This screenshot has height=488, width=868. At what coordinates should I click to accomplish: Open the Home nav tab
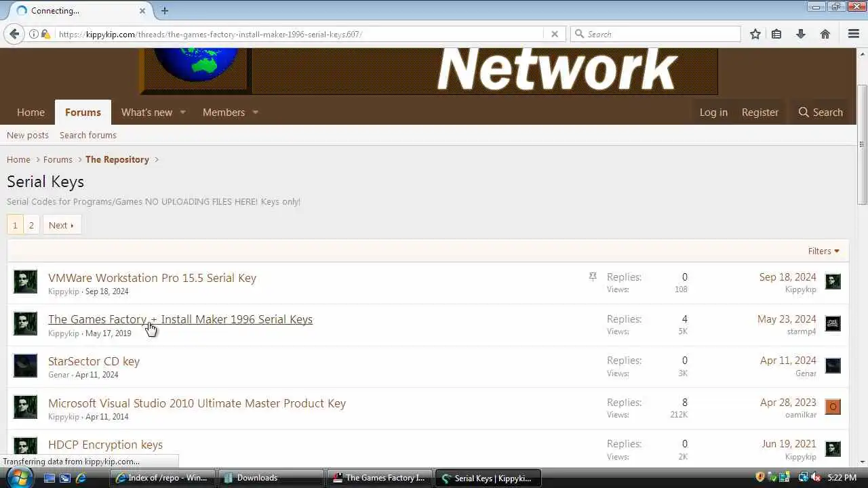click(31, 113)
